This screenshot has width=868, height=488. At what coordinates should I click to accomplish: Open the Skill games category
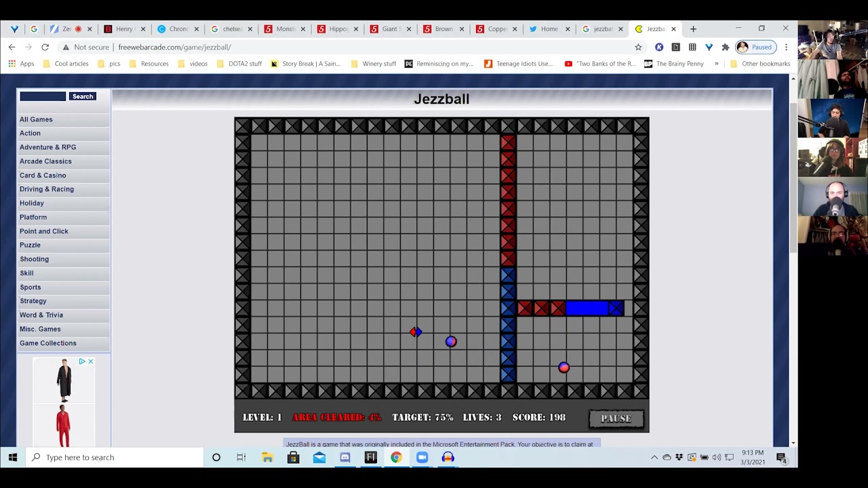click(x=64, y=273)
